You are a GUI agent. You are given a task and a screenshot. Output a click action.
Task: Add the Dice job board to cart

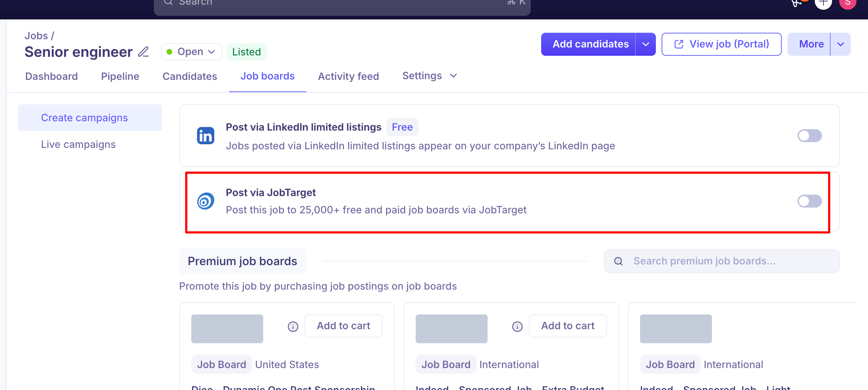(x=343, y=326)
